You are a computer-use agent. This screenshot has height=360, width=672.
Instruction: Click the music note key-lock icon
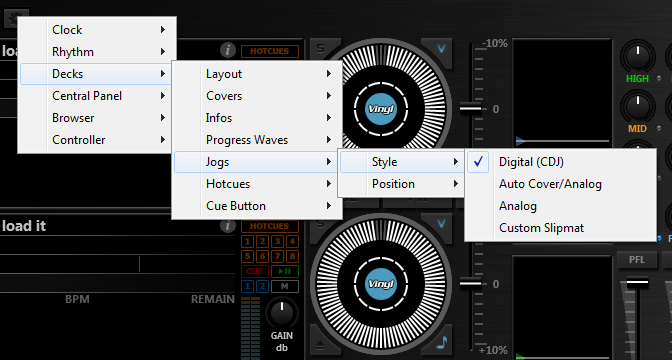pos(441,342)
